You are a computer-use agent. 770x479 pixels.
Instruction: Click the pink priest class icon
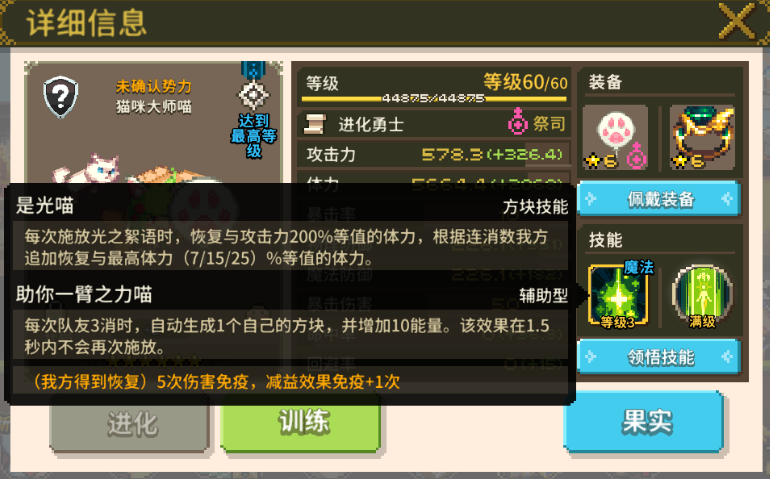[518, 122]
